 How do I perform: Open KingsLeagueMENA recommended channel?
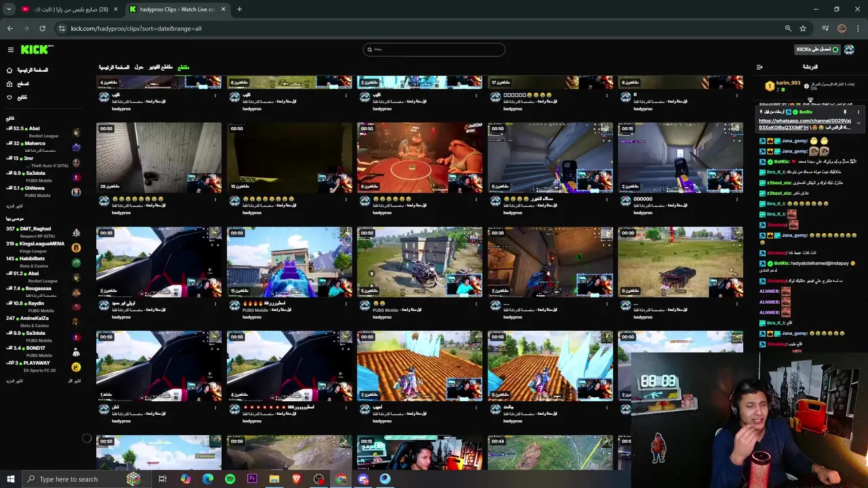[x=42, y=247]
